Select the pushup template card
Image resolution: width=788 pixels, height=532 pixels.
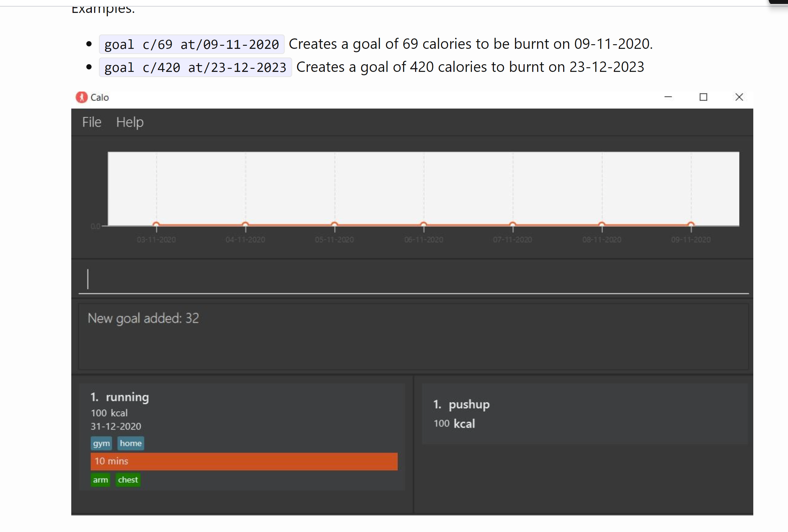(x=585, y=414)
